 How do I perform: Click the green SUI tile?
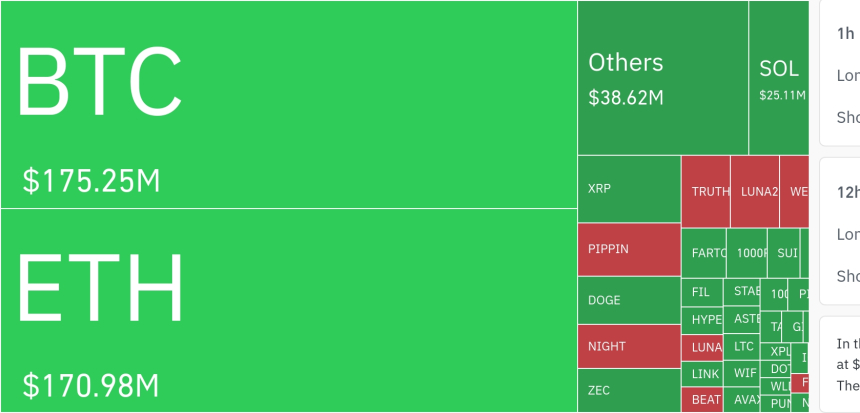(785, 253)
